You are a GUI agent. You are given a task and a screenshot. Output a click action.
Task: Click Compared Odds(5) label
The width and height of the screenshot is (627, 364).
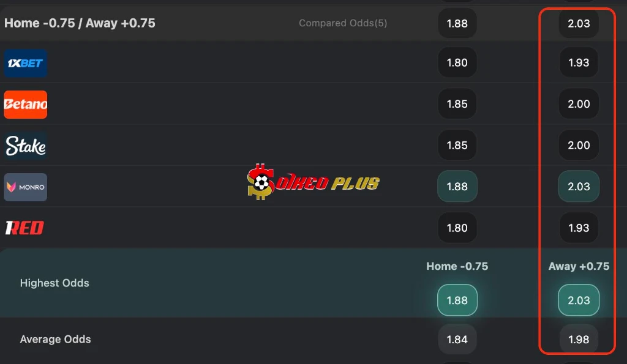tap(343, 23)
